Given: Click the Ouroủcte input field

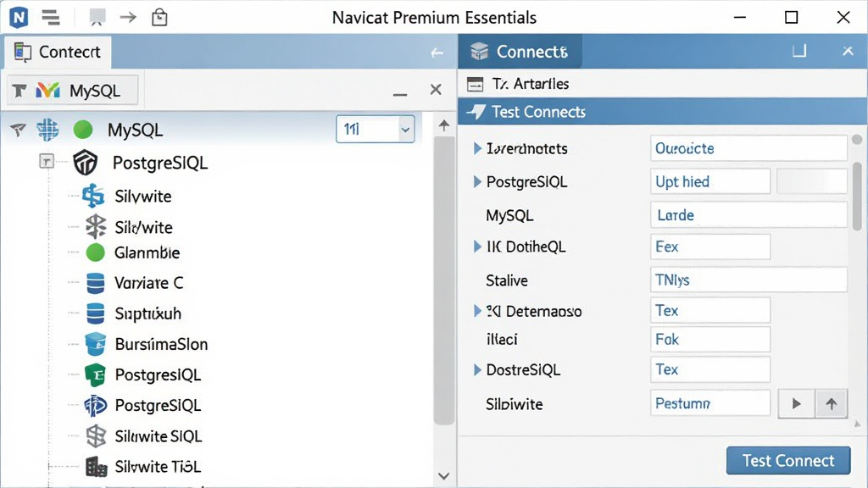Looking at the screenshot, I should (x=748, y=148).
